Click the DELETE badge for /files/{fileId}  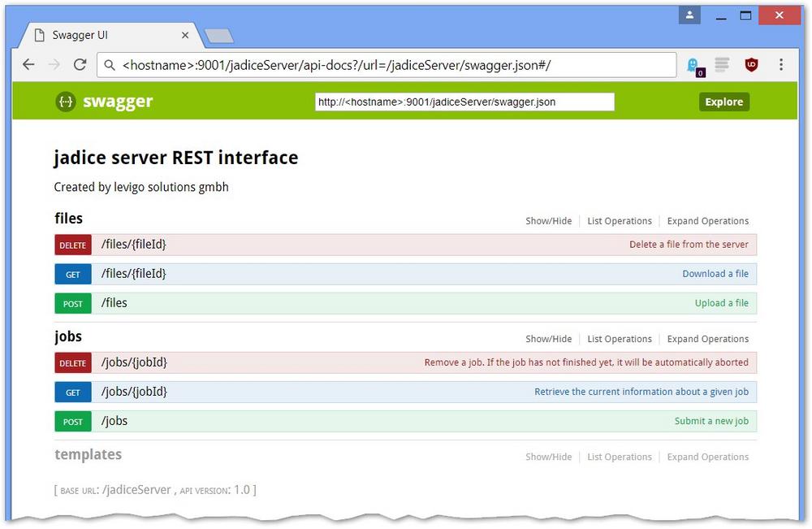(73, 245)
